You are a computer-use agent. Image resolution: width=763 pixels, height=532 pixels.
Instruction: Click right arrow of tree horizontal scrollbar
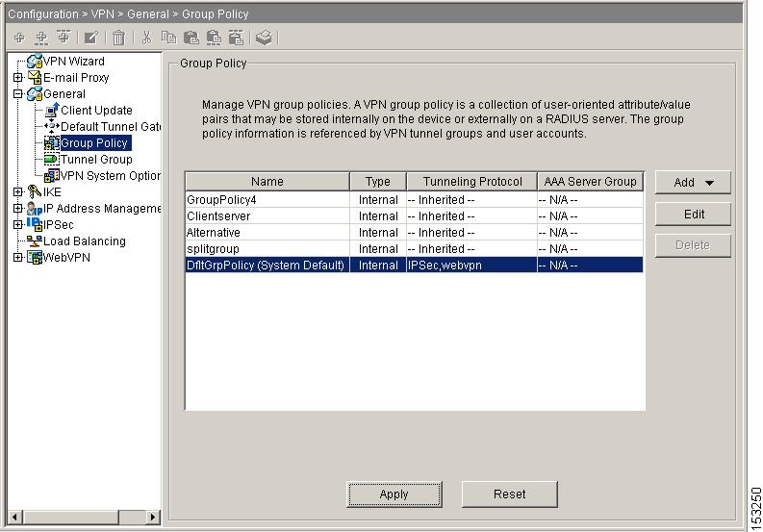click(x=154, y=518)
